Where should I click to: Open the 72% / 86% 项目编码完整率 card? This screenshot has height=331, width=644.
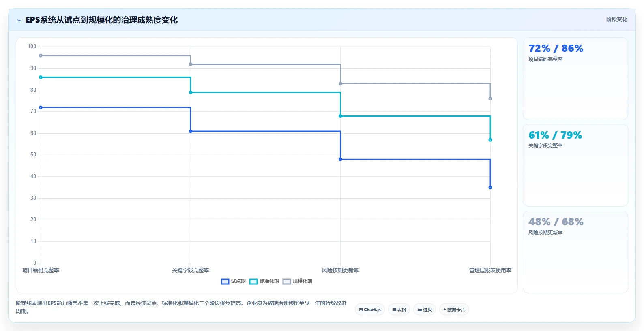575,79
